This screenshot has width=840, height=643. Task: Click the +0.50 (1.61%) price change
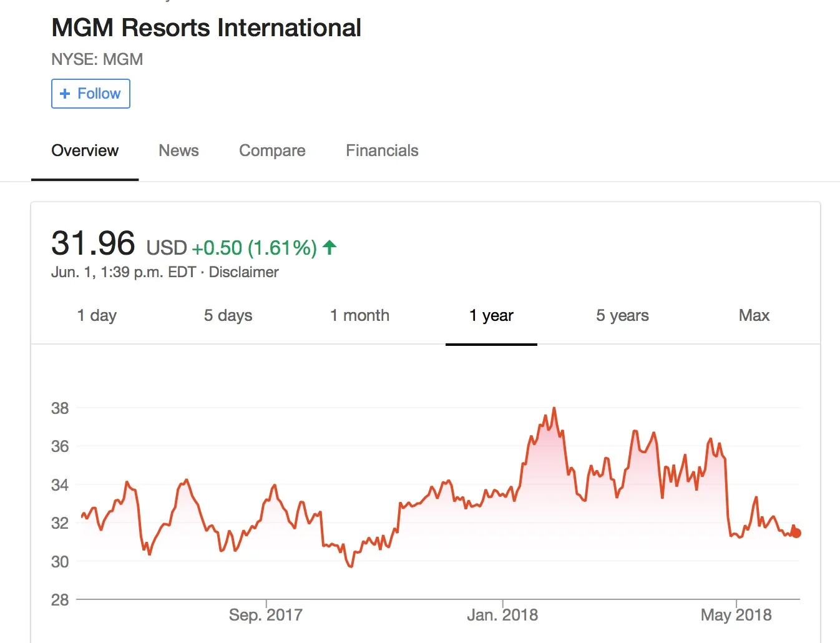tap(254, 248)
